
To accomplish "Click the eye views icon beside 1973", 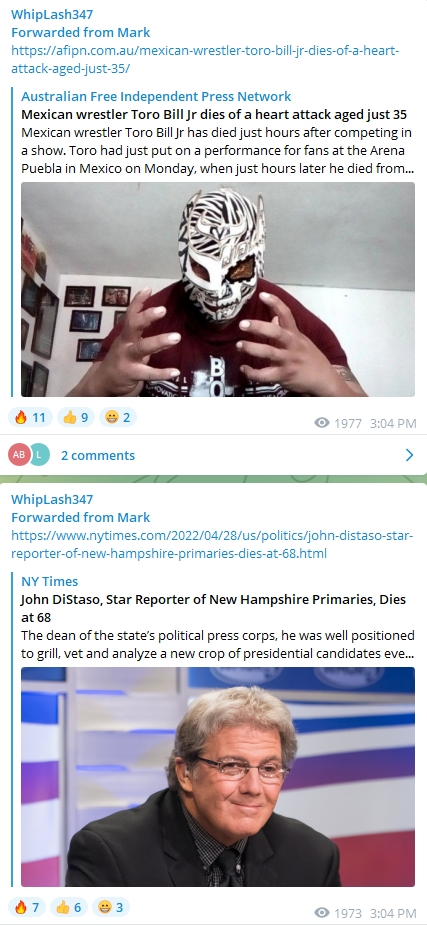I will tap(322, 912).
